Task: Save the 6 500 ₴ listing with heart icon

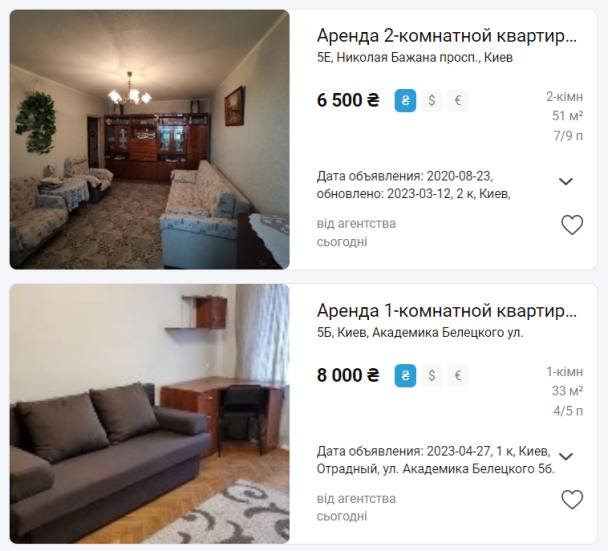Action: (572, 225)
